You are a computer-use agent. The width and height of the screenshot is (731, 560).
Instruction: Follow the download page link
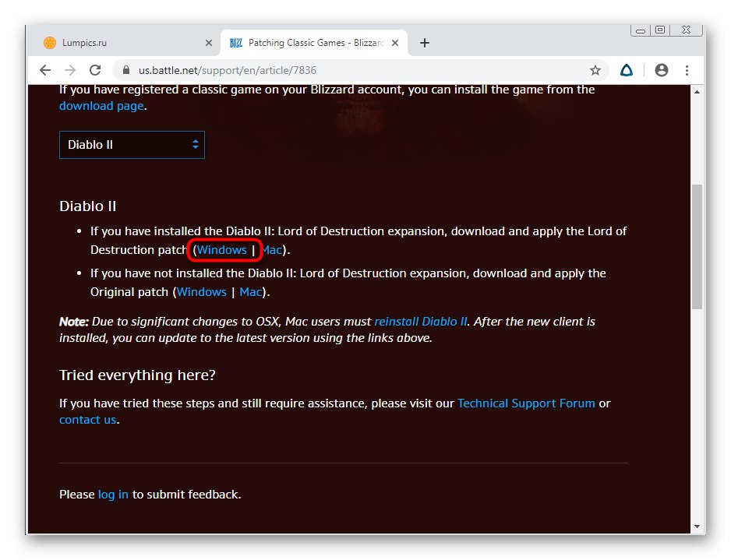point(101,106)
